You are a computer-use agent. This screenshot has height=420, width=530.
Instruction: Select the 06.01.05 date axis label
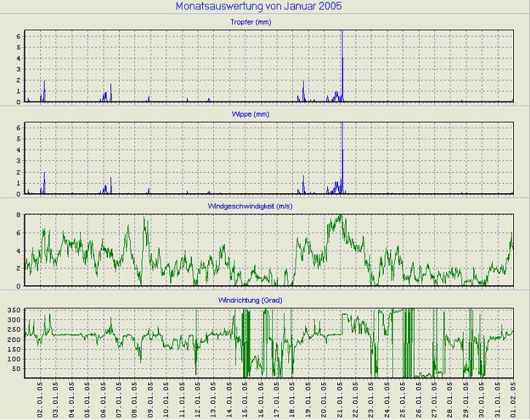click(104, 398)
